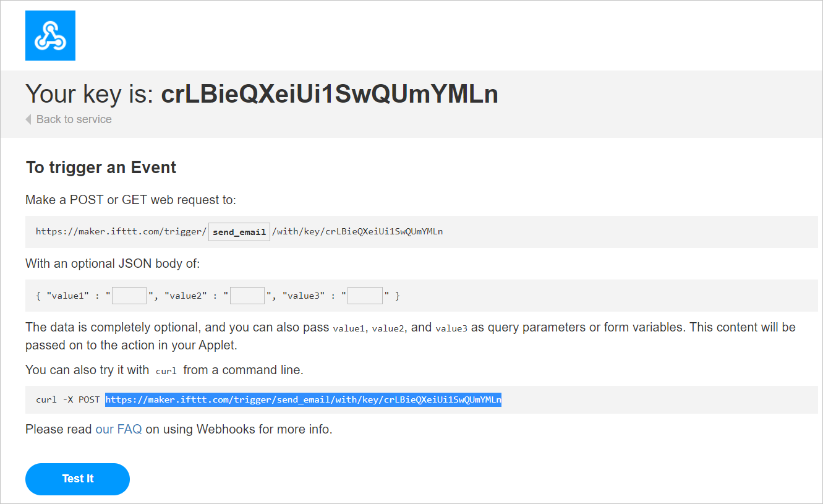Click the value1 code word in the description
823x504 pixels.
pos(349,328)
